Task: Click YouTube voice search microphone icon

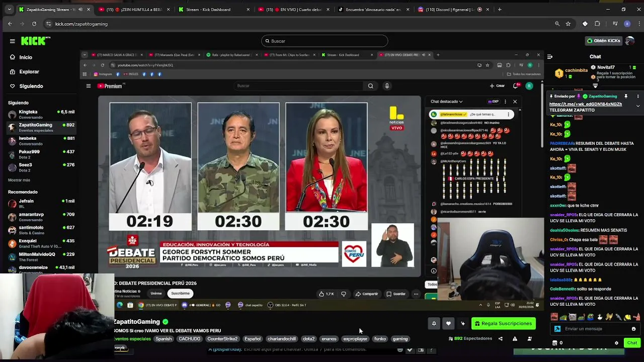Action: click(x=387, y=86)
